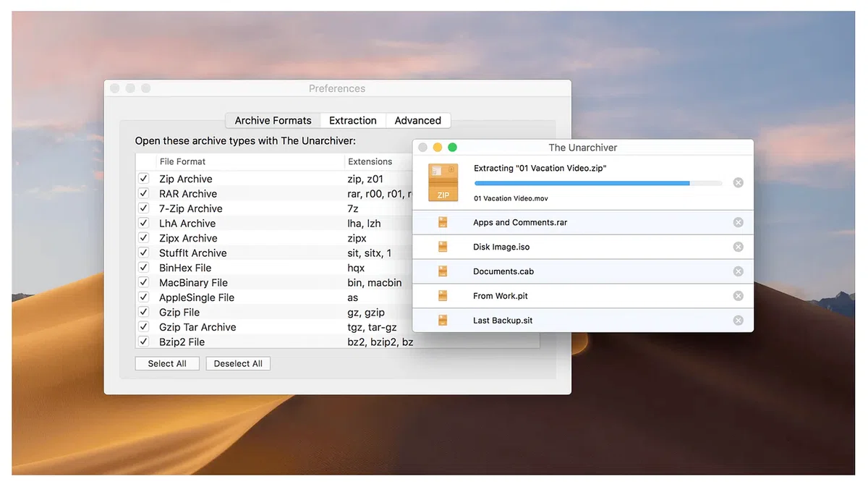The width and height of the screenshot is (868, 487).
Task: Remove From Work.pit from queue
Action: 738,296
